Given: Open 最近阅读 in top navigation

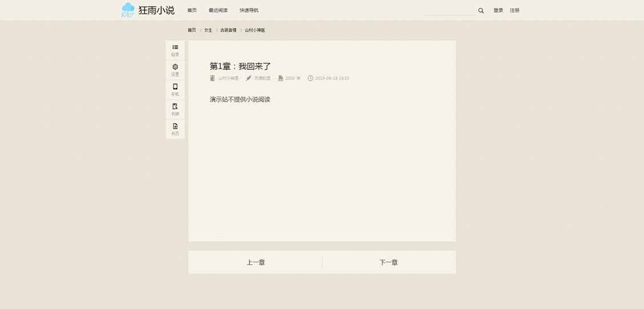Looking at the screenshot, I should click(x=218, y=10).
